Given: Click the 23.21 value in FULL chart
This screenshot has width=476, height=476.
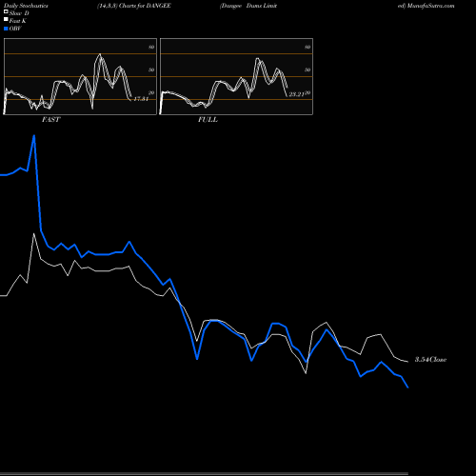Looking at the screenshot, I should [296, 94].
